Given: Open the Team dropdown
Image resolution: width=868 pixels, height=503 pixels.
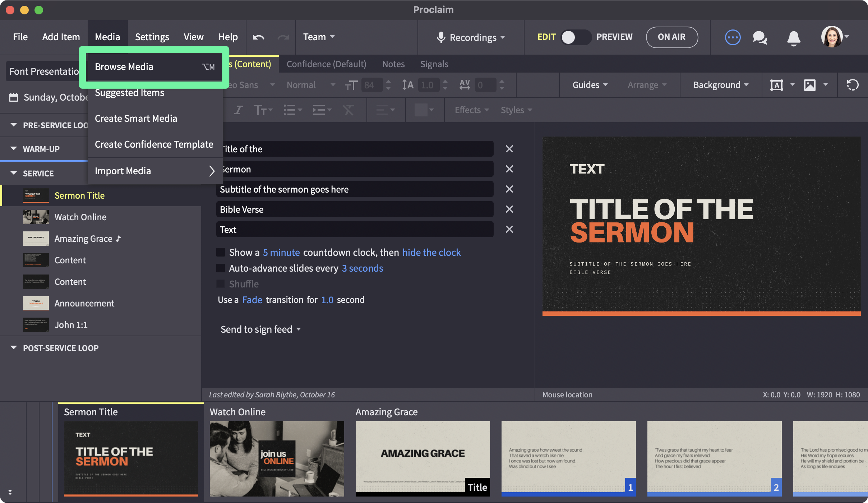Looking at the screenshot, I should point(319,37).
